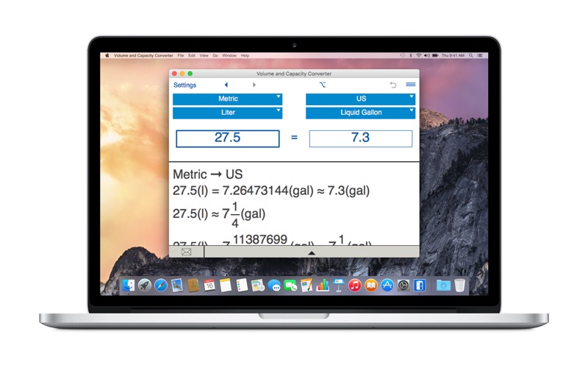Open the Metric system dropdown
The width and height of the screenshot is (588, 368).
pyautogui.click(x=227, y=99)
